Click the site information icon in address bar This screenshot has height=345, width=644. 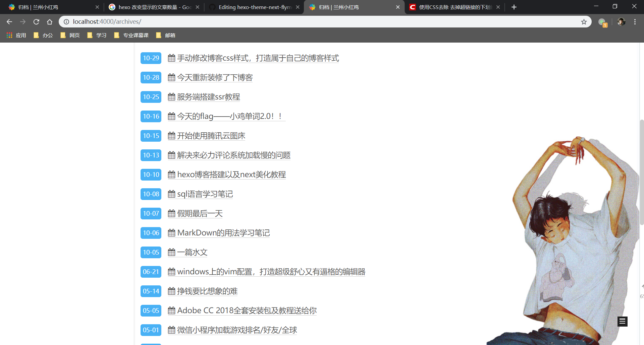pos(66,22)
